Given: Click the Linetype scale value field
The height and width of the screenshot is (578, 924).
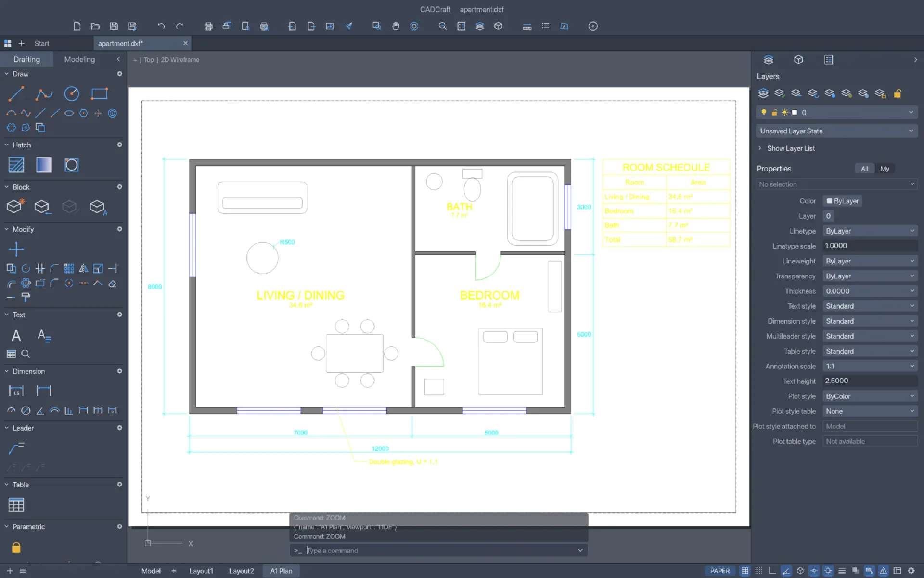Looking at the screenshot, I should click(x=870, y=246).
